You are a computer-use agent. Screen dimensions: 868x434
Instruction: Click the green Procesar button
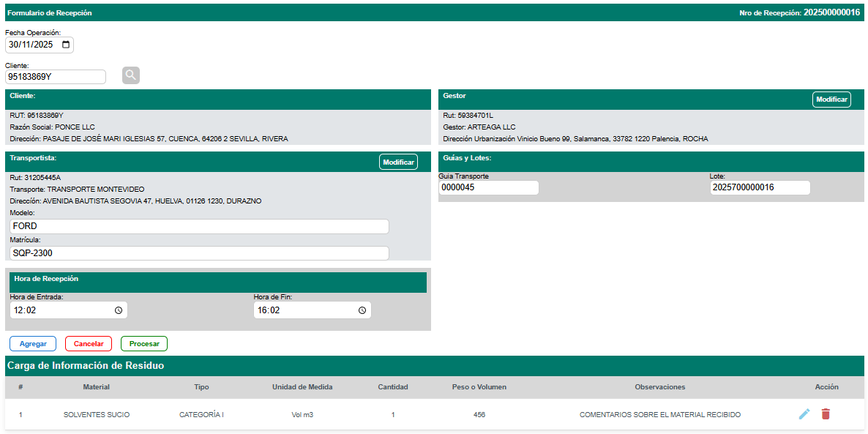click(144, 344)
